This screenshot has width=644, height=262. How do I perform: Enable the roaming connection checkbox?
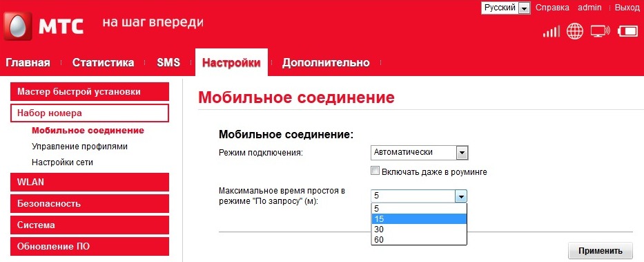tap(375, 171)
